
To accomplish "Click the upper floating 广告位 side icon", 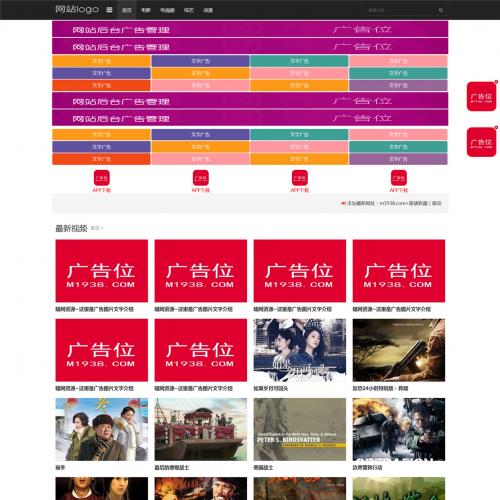I will (481, 96).
